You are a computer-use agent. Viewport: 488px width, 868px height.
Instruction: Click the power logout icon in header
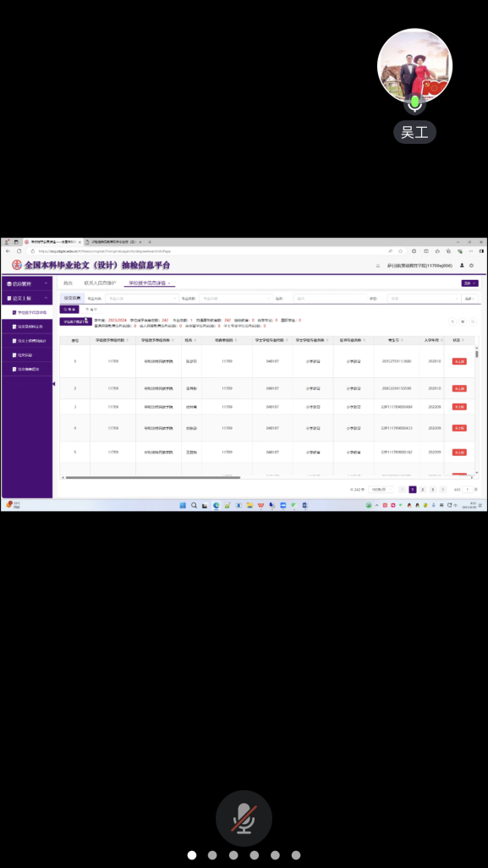[x=471, y=266]
